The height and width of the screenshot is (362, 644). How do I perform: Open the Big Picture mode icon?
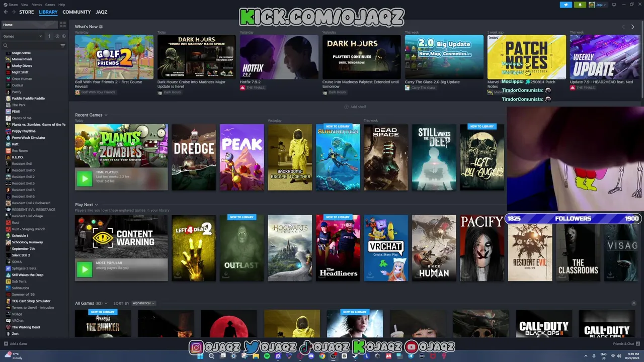614,5
